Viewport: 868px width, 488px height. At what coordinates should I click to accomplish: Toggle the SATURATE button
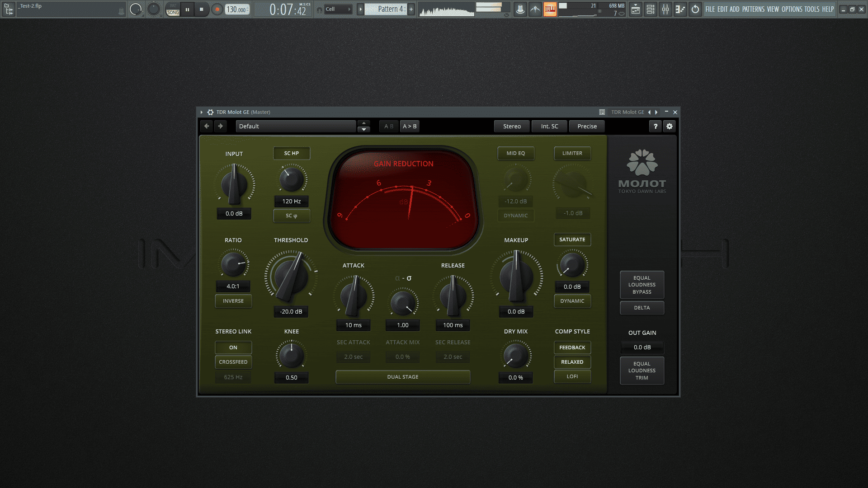[572, 239]
